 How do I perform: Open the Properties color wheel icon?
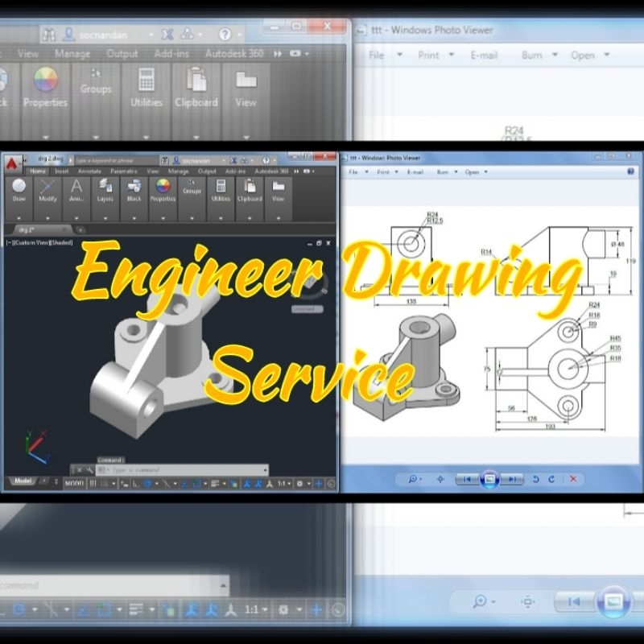click(163, 185)
